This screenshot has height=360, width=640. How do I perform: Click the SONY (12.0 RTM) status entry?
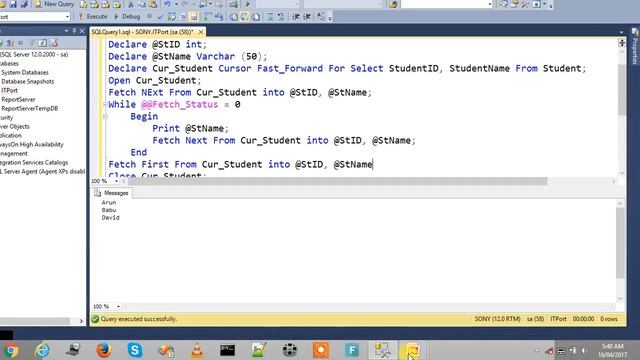click(x=497, y=319)
